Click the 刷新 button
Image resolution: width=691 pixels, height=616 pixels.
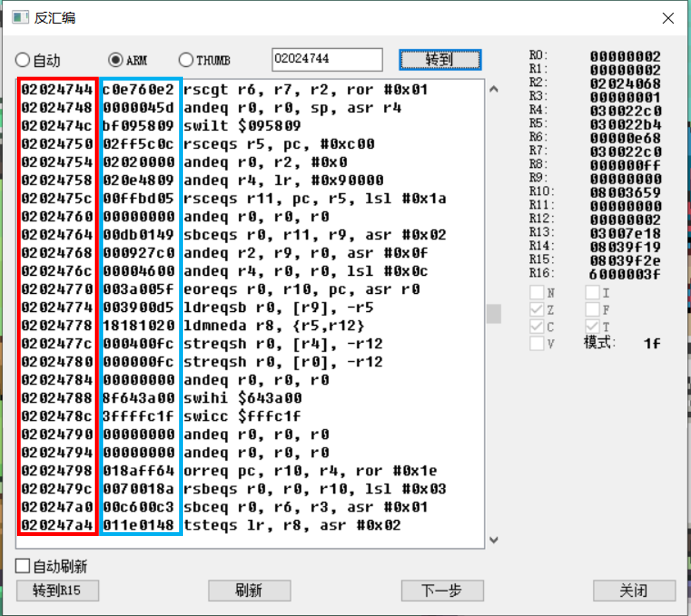click(250, 590)
